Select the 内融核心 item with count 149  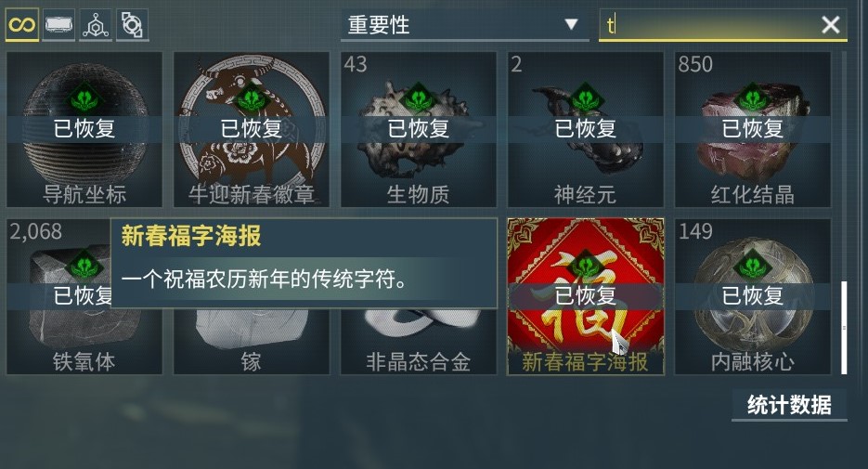pos(753,297)
